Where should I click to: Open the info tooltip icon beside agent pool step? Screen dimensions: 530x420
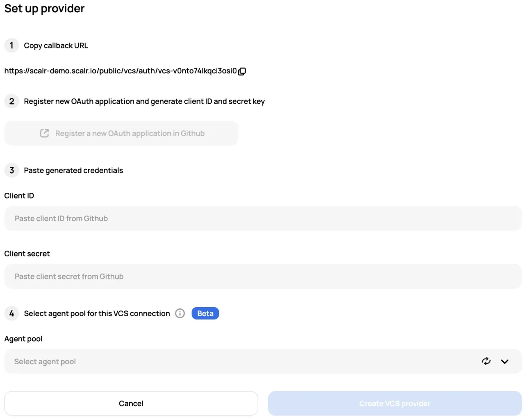click(x=180, y=313)
